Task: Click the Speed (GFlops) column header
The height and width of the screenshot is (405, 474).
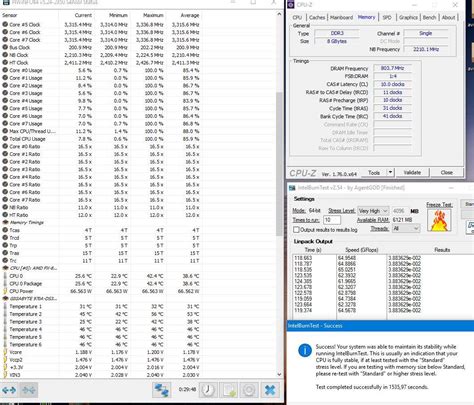Action: 361,250
